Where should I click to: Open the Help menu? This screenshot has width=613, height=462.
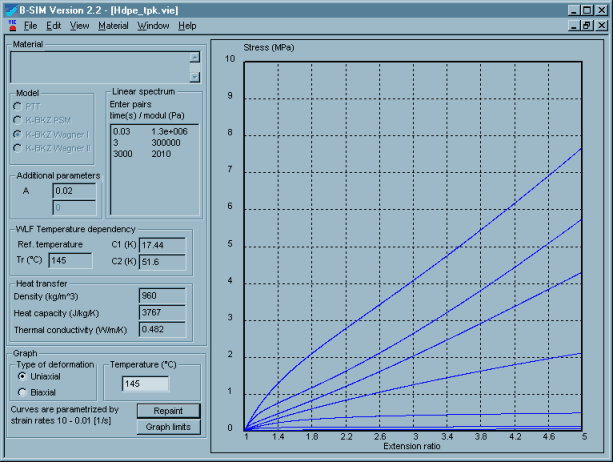[187, 25]
